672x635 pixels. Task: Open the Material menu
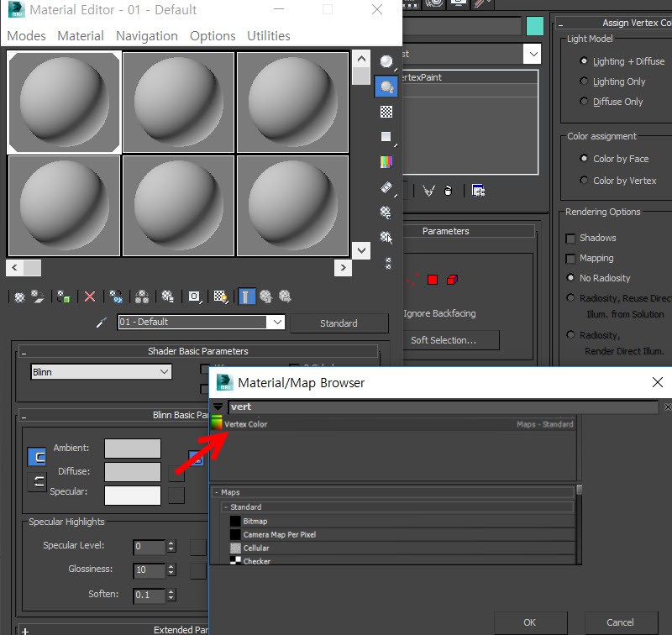[x=81, y=36]
